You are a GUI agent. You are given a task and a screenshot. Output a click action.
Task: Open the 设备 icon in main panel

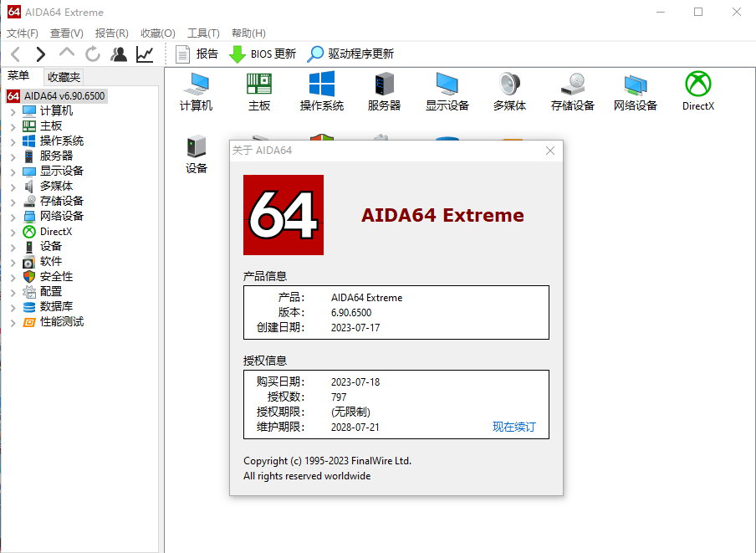197,155
